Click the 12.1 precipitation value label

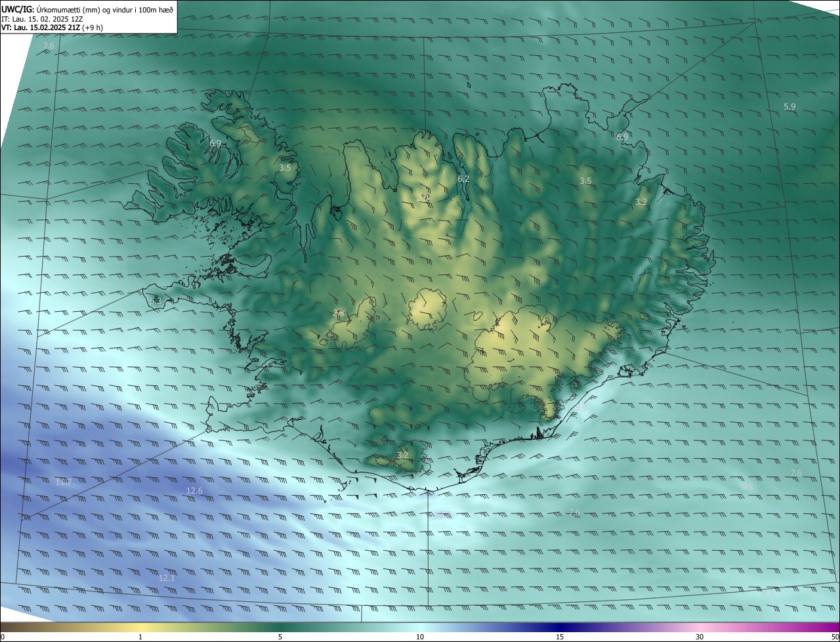click(x=167, y=578)
